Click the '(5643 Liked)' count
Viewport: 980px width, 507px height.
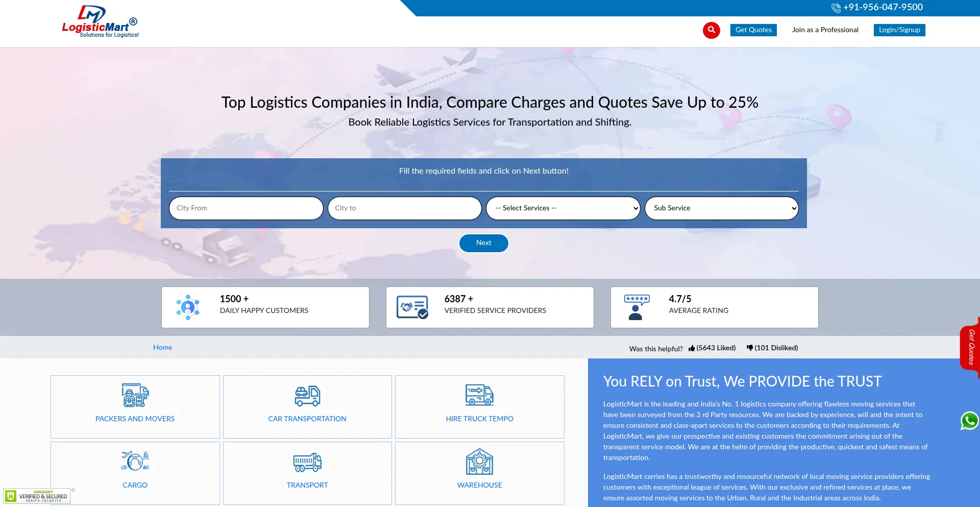(716, 348)
